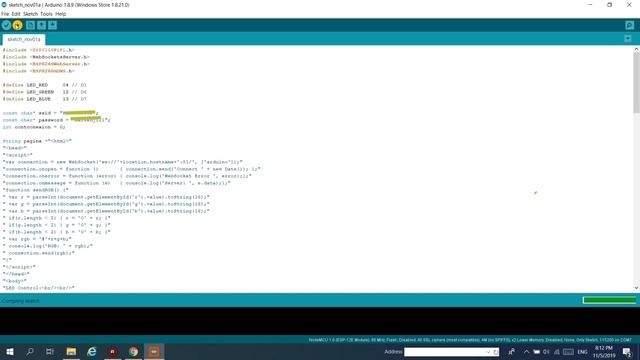640x360 pixels.
Task: Open File Explorer from the taskbar
Action: point(71,351)
